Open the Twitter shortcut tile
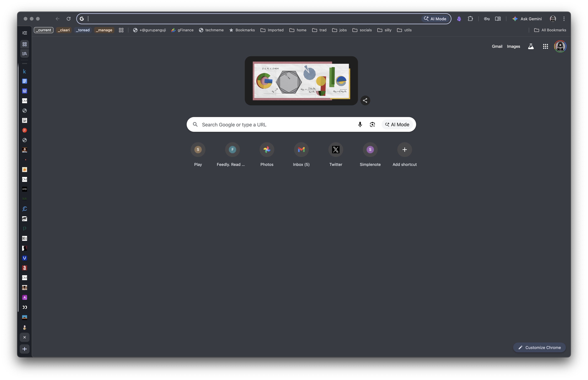This screenshot has width=588, height=380. 336,150
